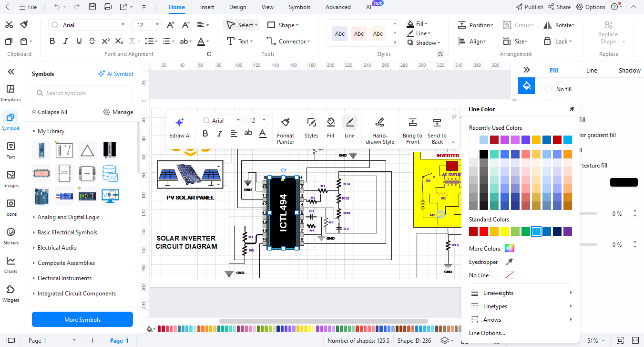644x347 pixels.
Task: Pick color with Eyedropper icon
Action: [x=510, y=262]
